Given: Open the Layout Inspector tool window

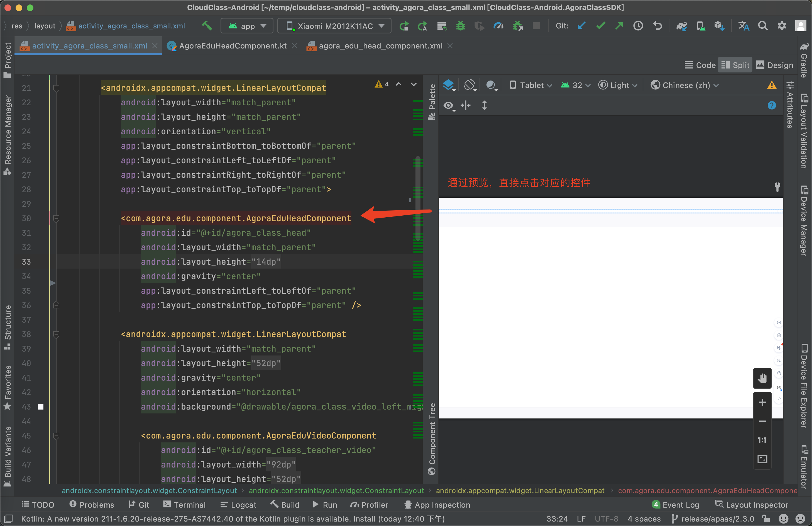Looking at the screenshot, I should point(751,505).
